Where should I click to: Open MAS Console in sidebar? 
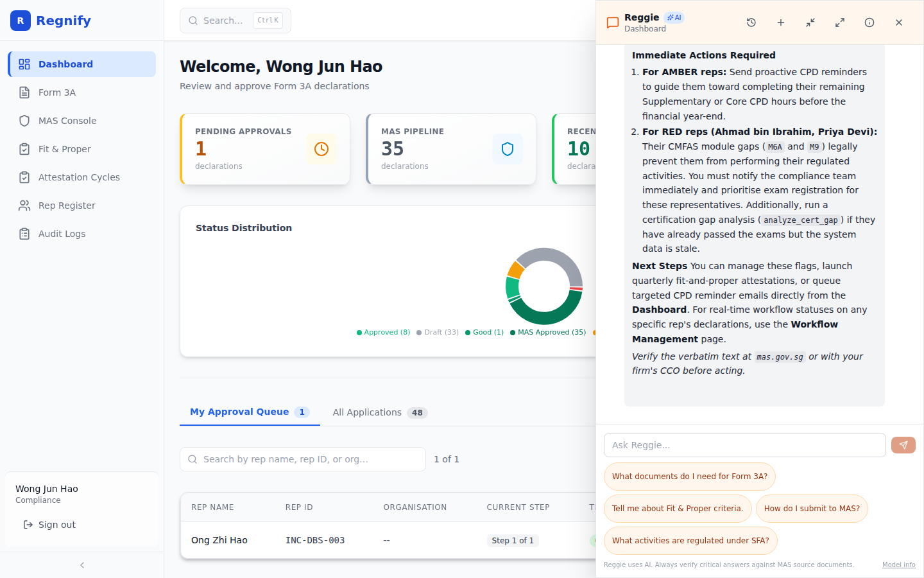pyautogui.click(x=82, y=121)
